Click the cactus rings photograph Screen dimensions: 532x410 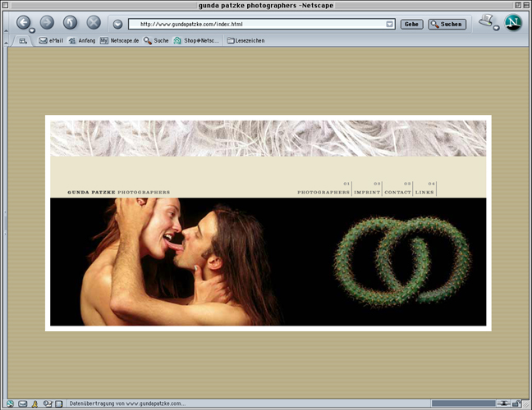click(403, 261)
